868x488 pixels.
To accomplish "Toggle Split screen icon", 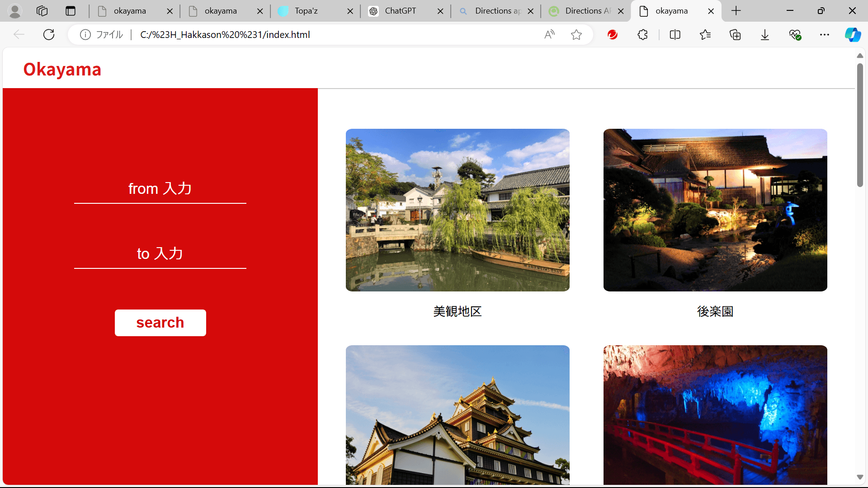I will (675, 34).
